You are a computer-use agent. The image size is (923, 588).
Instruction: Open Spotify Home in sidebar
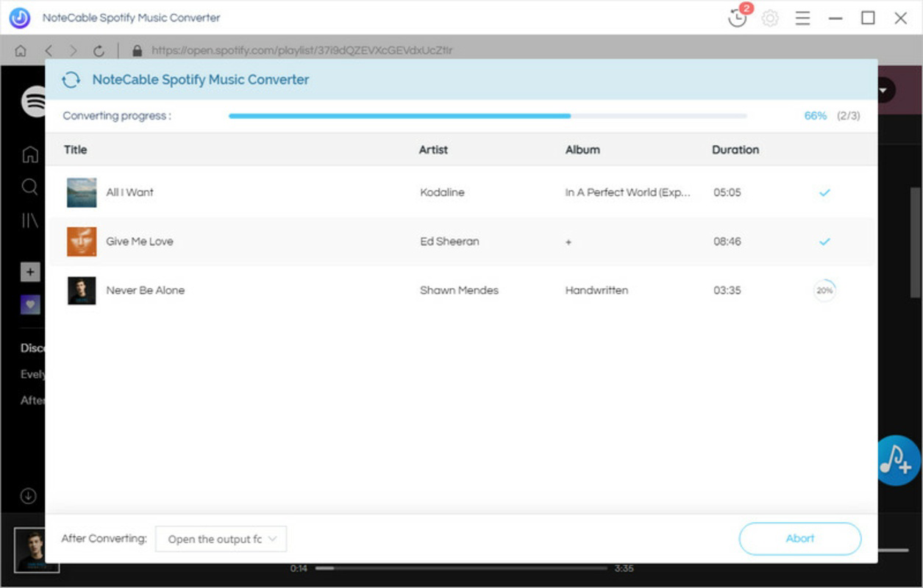pyautogui.click(x=30, y=154)
